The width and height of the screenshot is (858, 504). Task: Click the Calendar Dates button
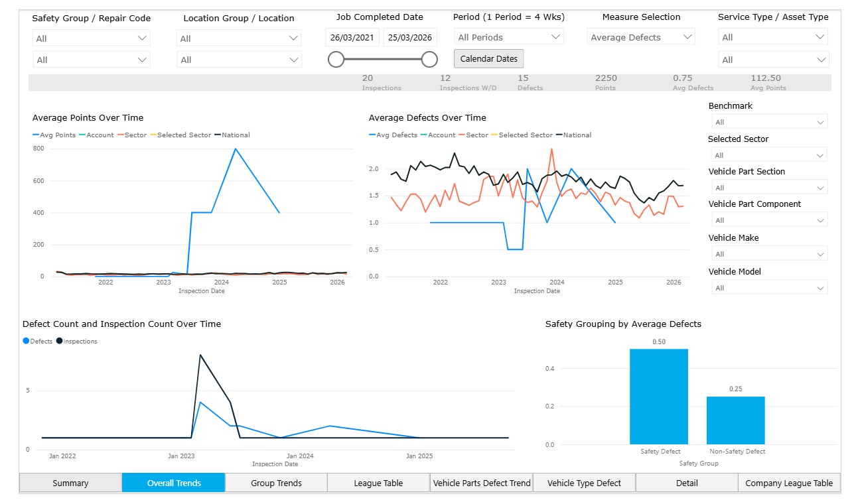489,58
